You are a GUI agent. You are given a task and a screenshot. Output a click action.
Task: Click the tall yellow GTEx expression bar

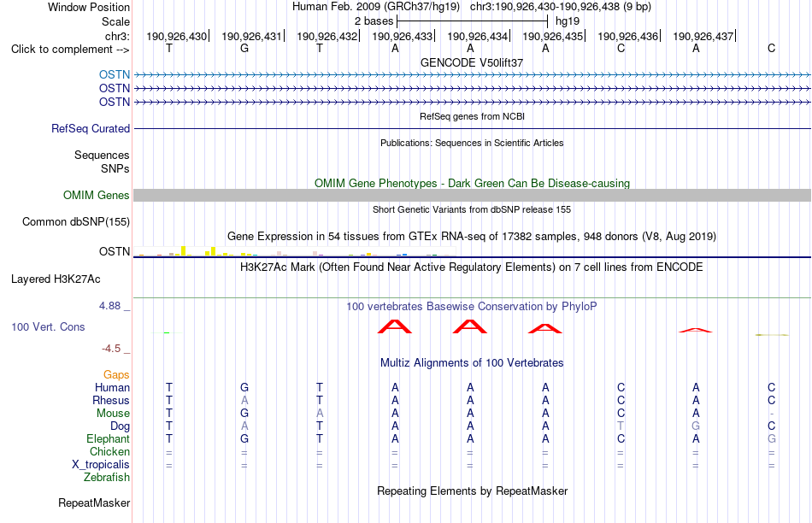point(183,251)
